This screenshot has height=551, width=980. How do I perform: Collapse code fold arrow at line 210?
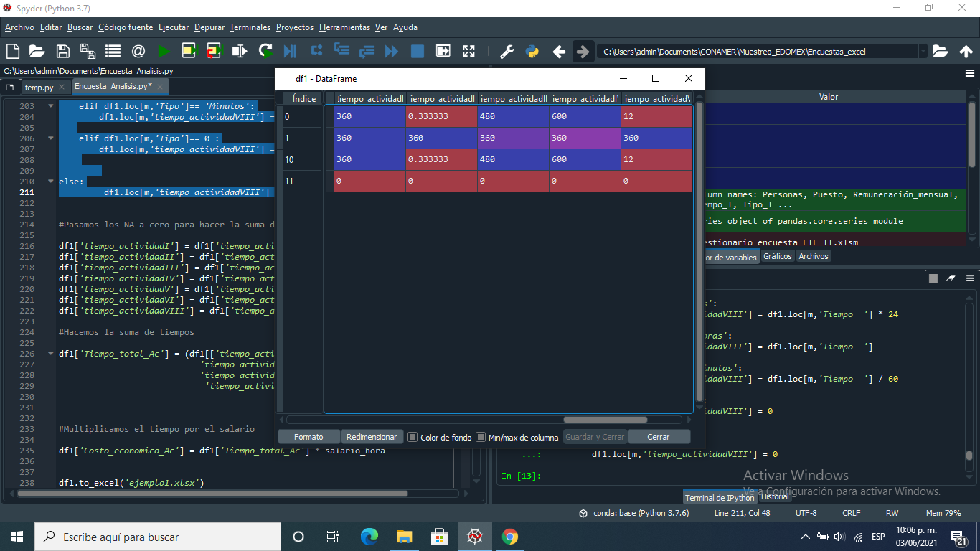coord(50,181)
